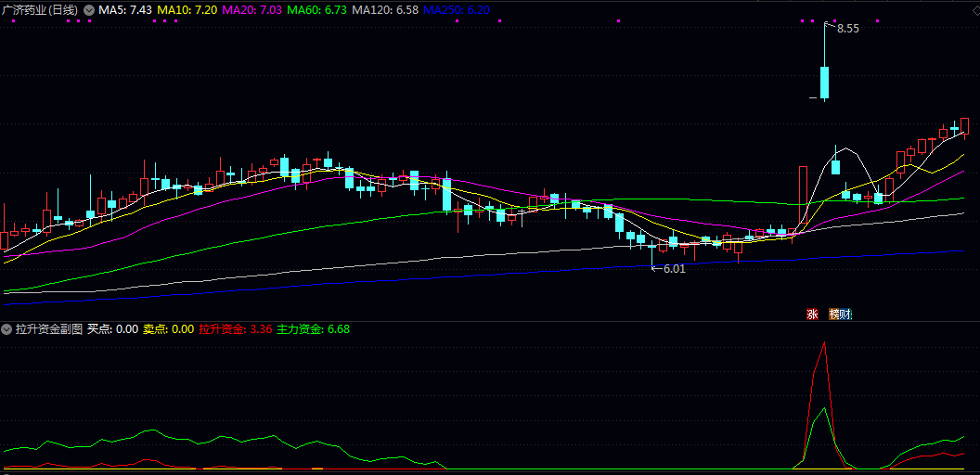Click the 6.01 low price marker
Viewport: 980px width, 475px height.
673,269
